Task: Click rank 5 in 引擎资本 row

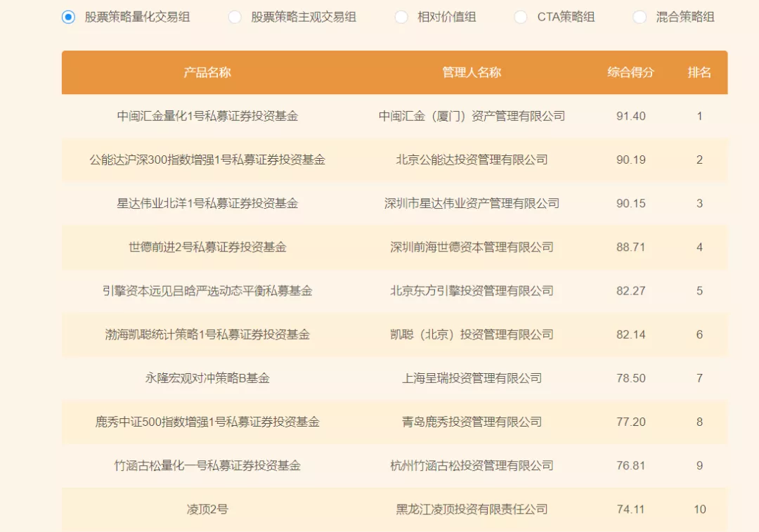Action: (699, 291)
